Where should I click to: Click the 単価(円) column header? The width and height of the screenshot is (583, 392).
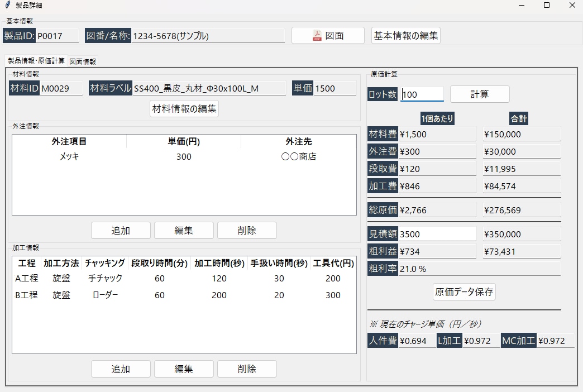[x=184, y=141]
